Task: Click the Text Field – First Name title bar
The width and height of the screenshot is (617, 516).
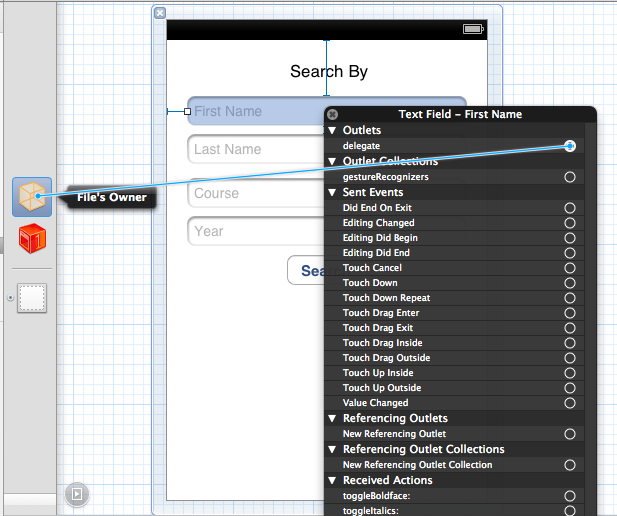Action: [x=460, y=114]
